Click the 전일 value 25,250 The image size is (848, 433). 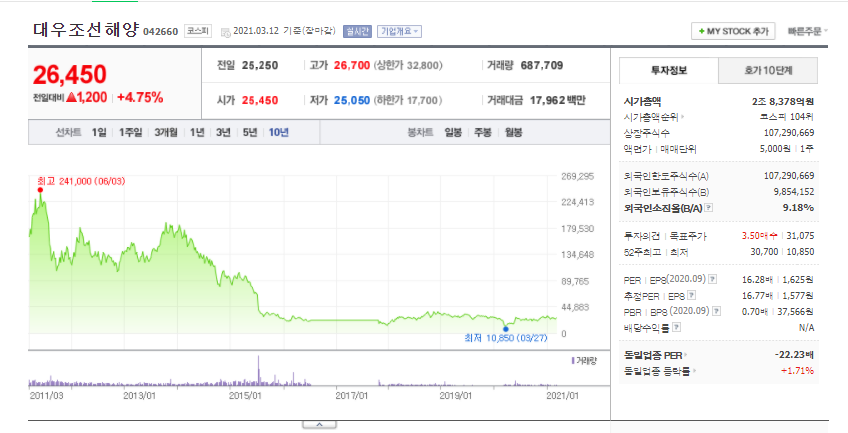[260, 65]
